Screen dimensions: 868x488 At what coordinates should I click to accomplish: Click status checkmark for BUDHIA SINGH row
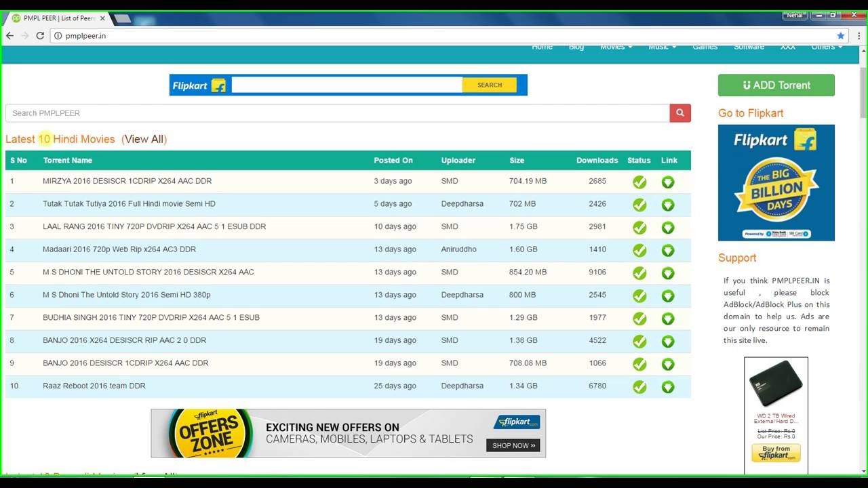(x=639, y=319)
